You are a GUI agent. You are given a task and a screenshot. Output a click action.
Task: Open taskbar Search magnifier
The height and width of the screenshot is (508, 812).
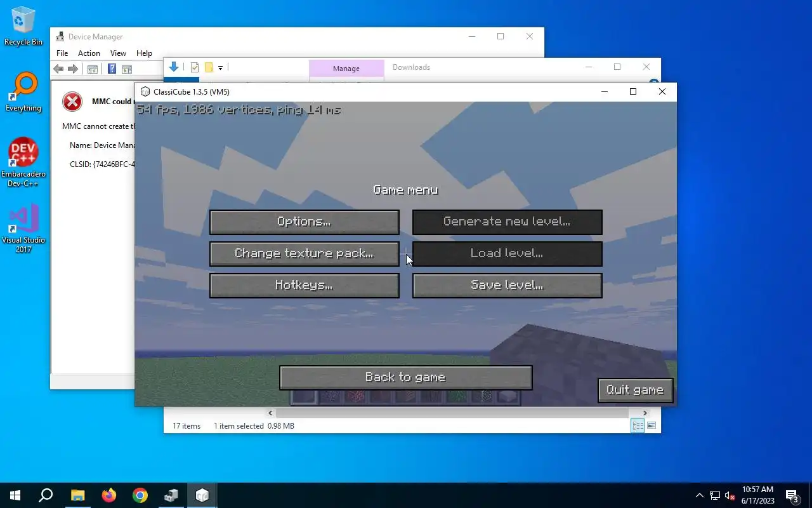click(46, 495)
